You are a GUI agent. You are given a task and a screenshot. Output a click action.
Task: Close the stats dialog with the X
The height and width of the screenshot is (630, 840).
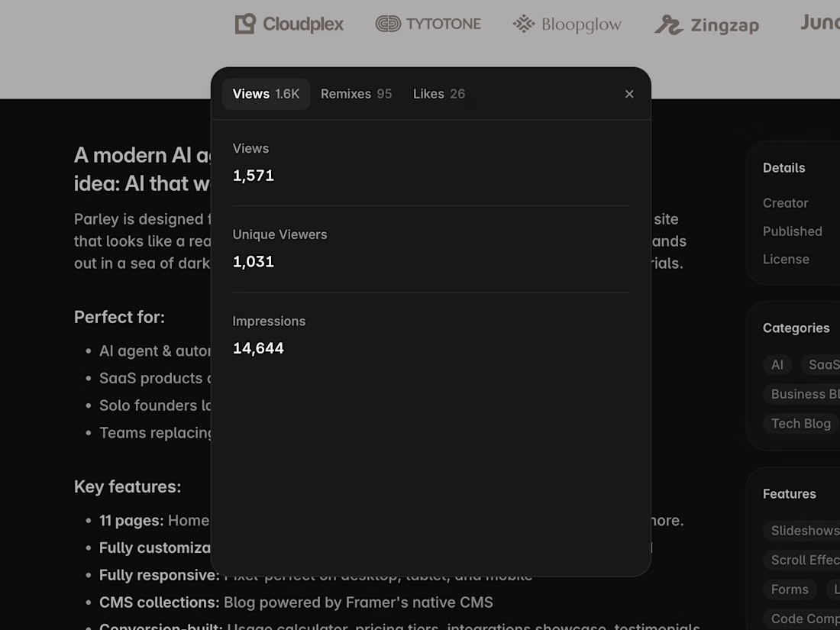coord(629,94)
